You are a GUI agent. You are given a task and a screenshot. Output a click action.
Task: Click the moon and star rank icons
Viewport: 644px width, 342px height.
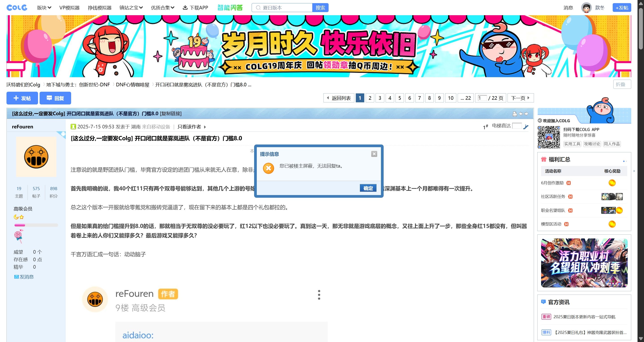(19, 217)
